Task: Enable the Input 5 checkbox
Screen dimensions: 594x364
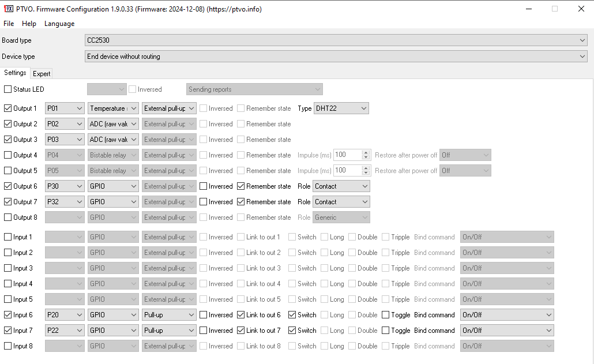Action: pyautogui.click(x=7, y=299)
